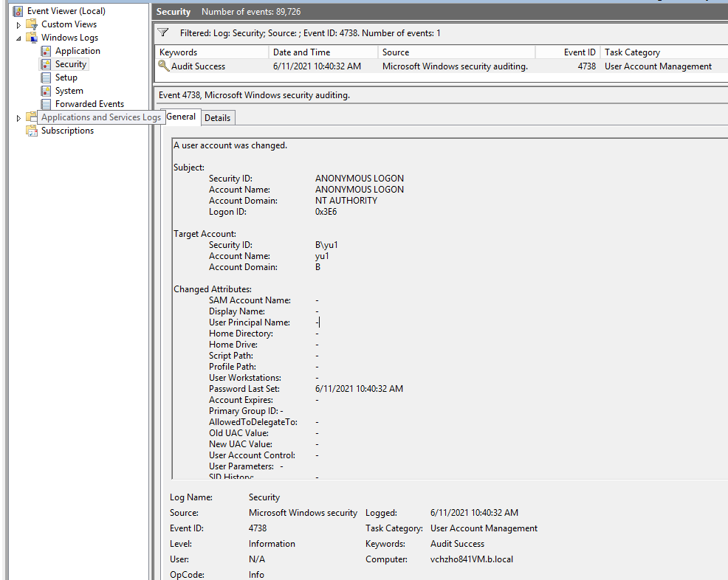
Task: Switch to the General tab
Action: click(x=181, y=117)
